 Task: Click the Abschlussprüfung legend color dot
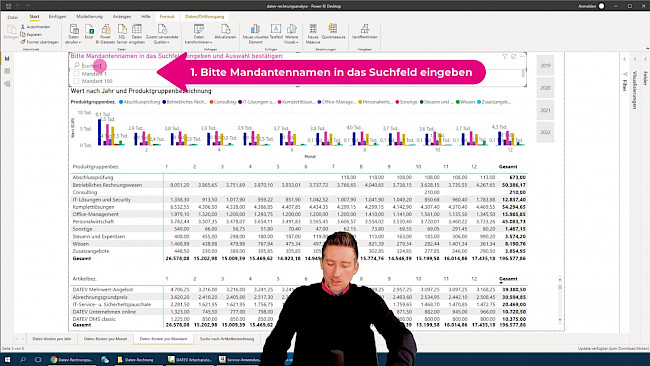point(121,102)
